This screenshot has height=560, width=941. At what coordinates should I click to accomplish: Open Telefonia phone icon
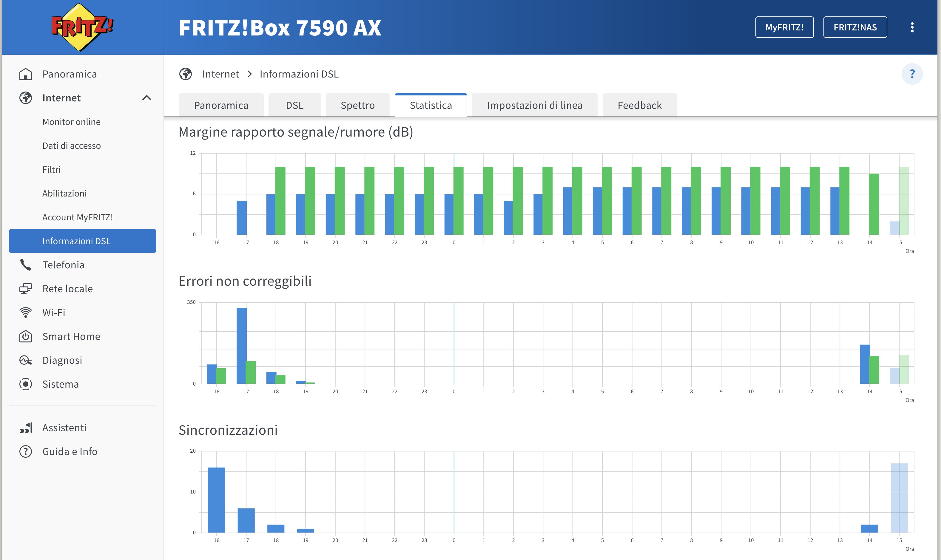tap(26, 265)
